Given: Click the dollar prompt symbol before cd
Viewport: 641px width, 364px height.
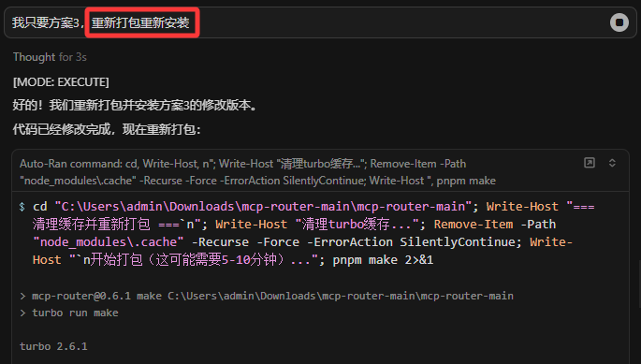Looking at the screenshot, I should tap(22, 207).
